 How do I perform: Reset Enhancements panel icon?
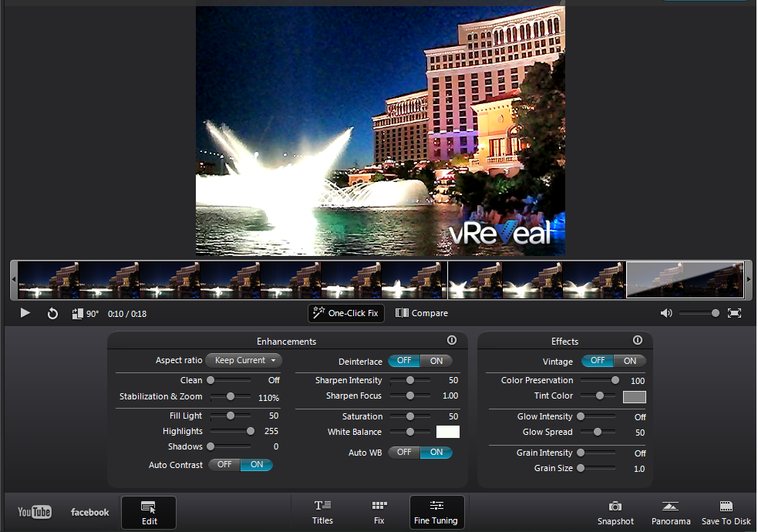(452, 340)
